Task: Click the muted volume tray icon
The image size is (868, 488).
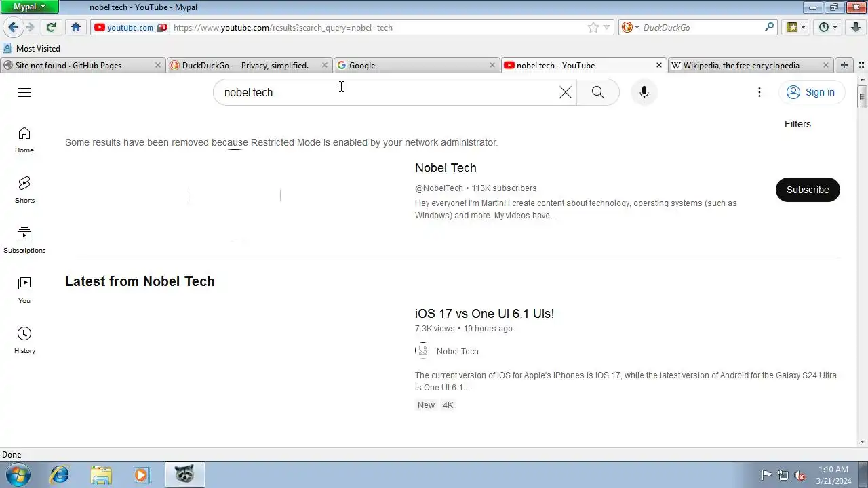Action: 800,475
